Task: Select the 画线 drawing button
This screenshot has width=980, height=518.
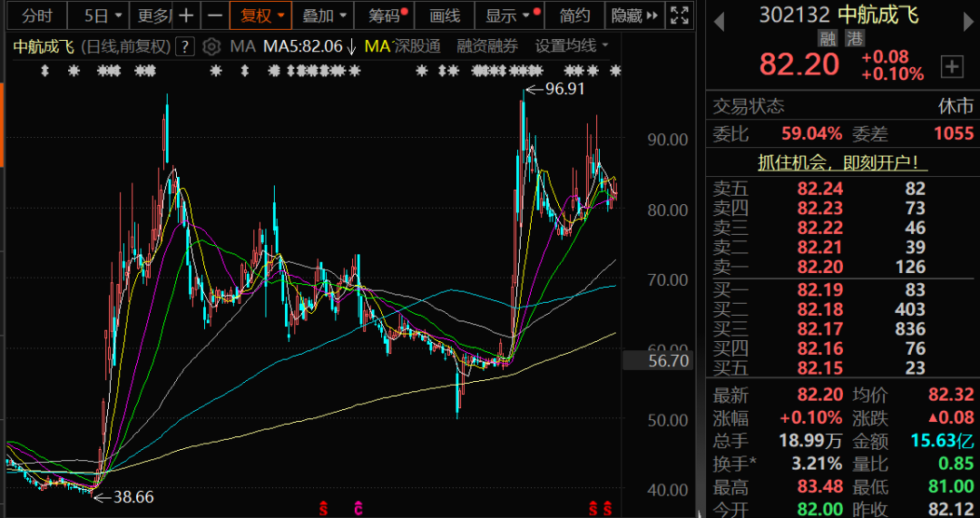Action: pyautogui.click(x=445, y=15)
